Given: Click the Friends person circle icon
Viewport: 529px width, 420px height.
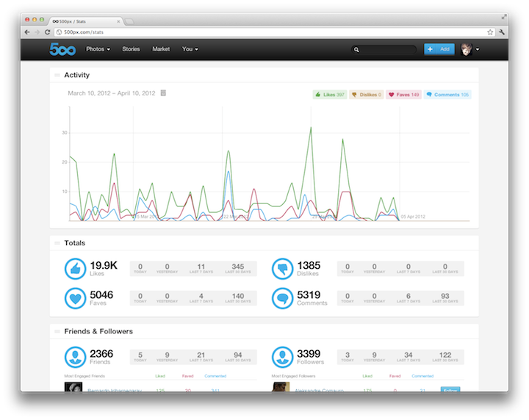Looking at the screenshot, I should 75,357.
